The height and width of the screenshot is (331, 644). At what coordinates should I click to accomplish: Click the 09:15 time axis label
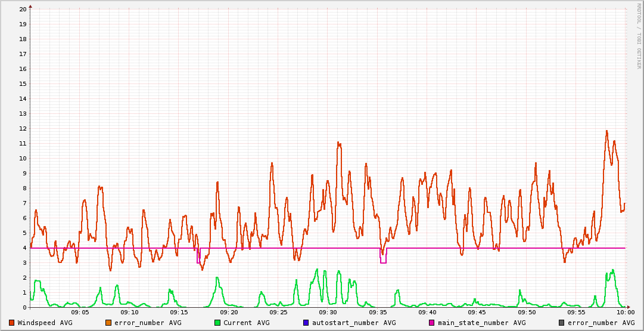click(179, 312)
